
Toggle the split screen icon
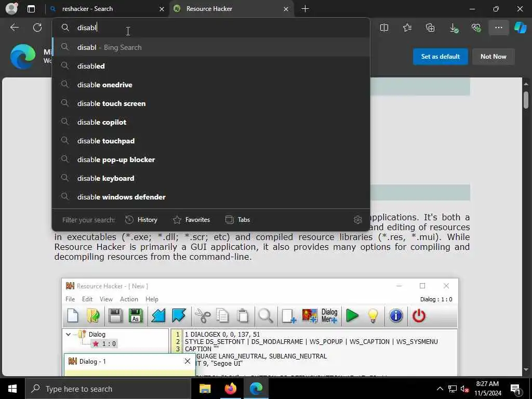pos(384,28)
